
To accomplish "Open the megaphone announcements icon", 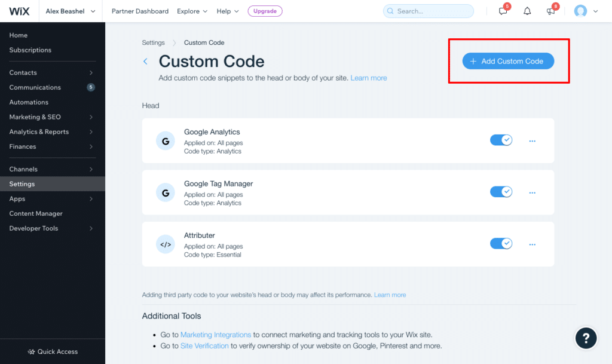I will click(550, 11).
